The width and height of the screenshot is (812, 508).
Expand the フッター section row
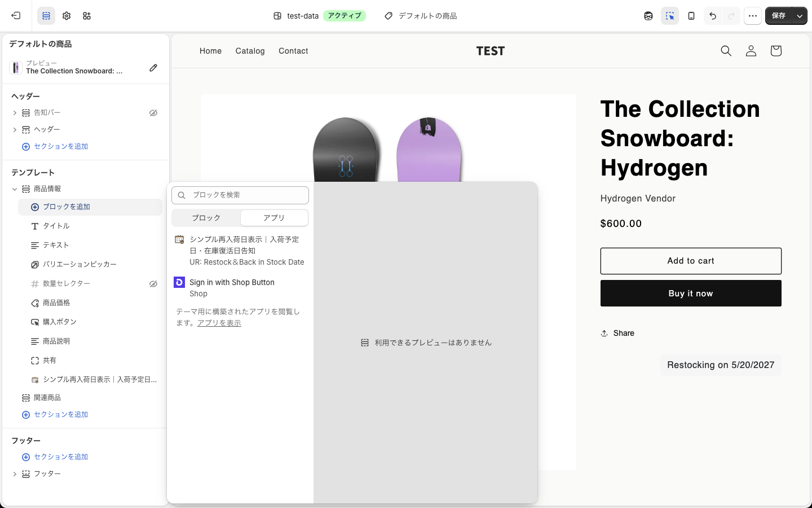(15, 474)
